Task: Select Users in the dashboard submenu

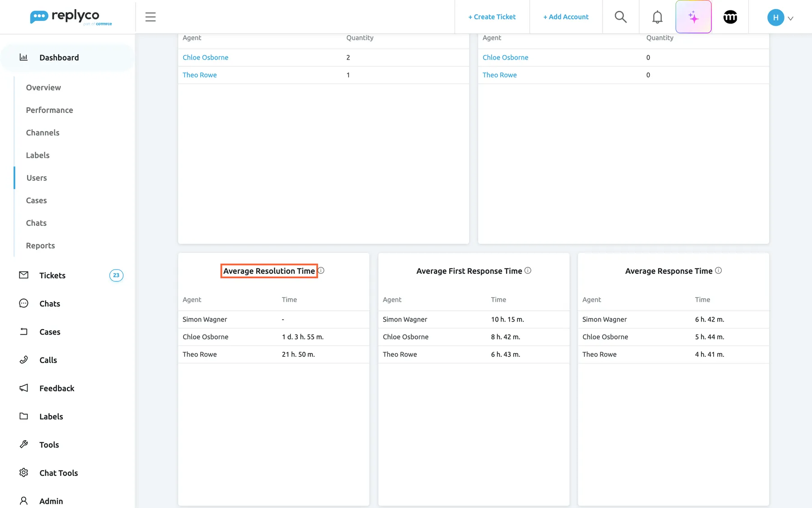Action: click(37, 178)
